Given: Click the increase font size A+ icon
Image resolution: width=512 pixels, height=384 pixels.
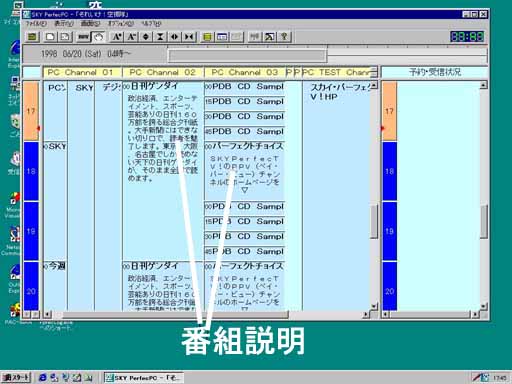Looking at the screenshot, I should [116, 37].
